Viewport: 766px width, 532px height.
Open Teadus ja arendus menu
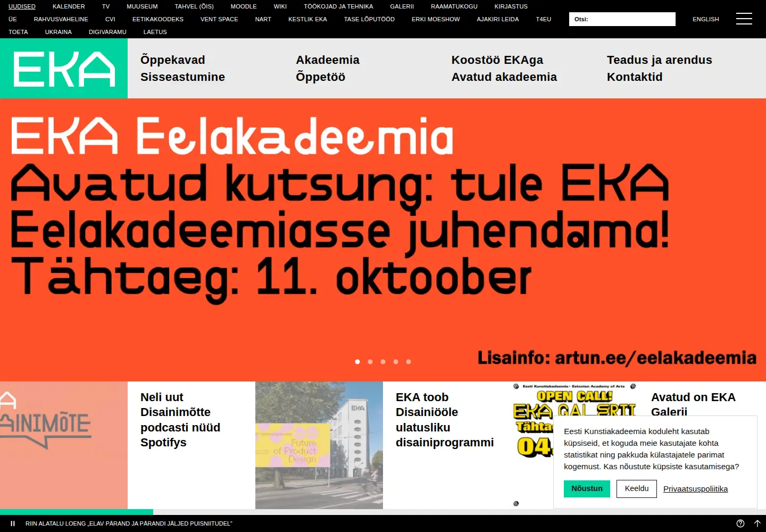coord(660,60)
